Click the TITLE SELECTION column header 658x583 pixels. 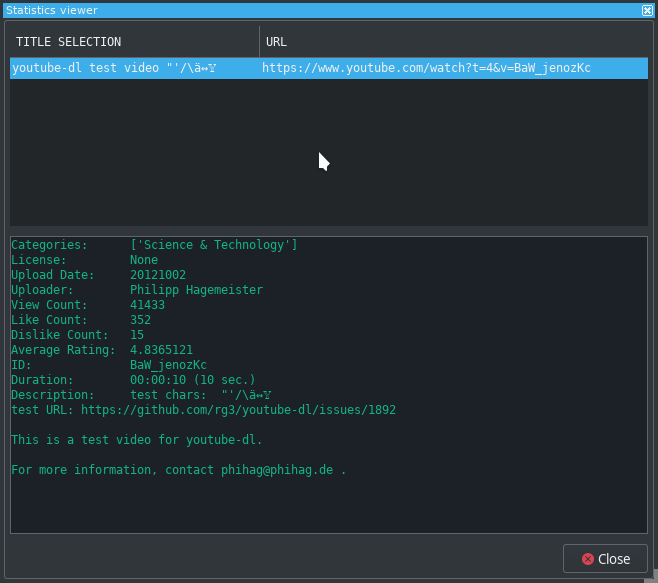pyautogui.click(x=134, y=42)
